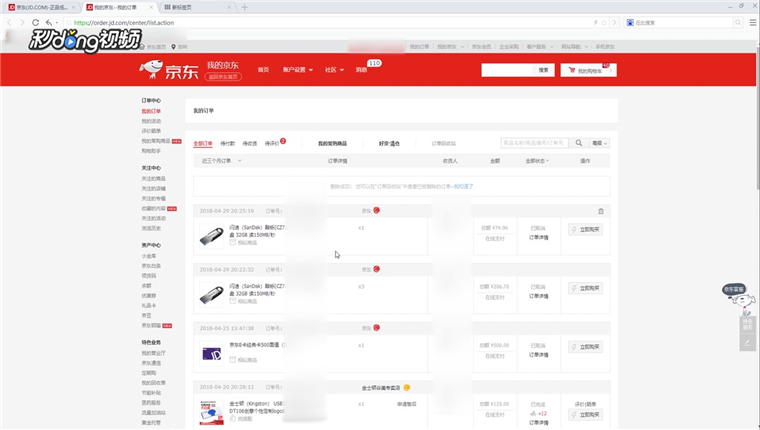
Task: Select the 待收货 tab
Action: coord(250,143)
